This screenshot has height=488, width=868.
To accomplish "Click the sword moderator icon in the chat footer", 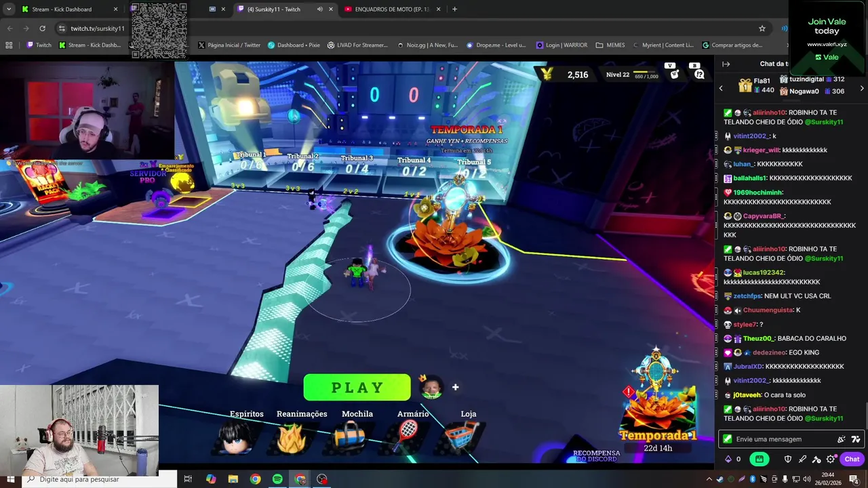I will [x=802, y=459].
